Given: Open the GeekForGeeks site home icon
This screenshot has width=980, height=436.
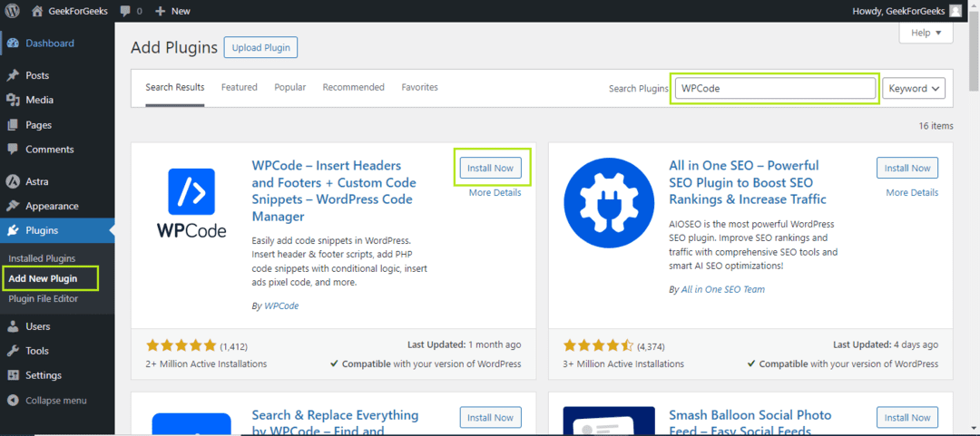Looking at the screenshot, I should [x=37, y=11].
